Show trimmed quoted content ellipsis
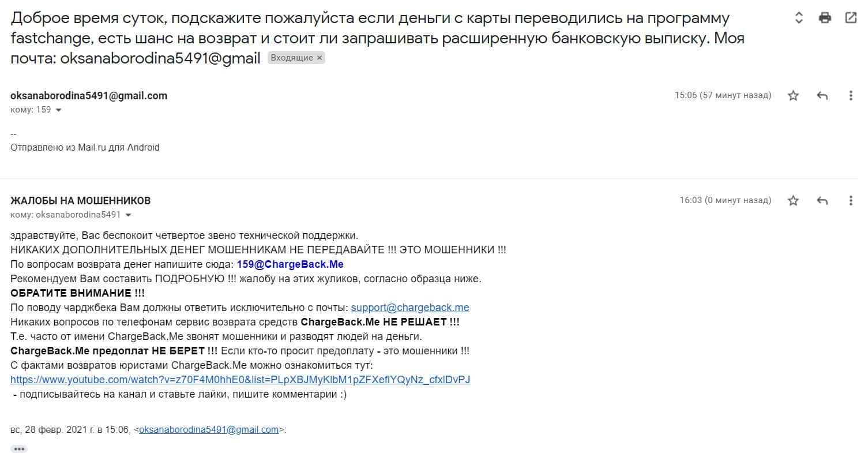This screenshot has width=868, height=453. (x=19, y=448)
